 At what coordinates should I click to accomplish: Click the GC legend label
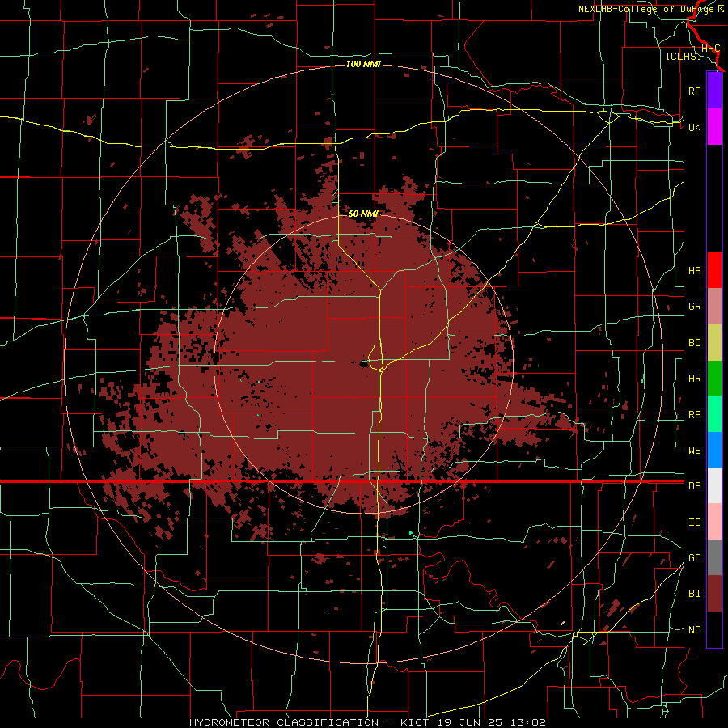pyautogui.click(x=694, y=558)
